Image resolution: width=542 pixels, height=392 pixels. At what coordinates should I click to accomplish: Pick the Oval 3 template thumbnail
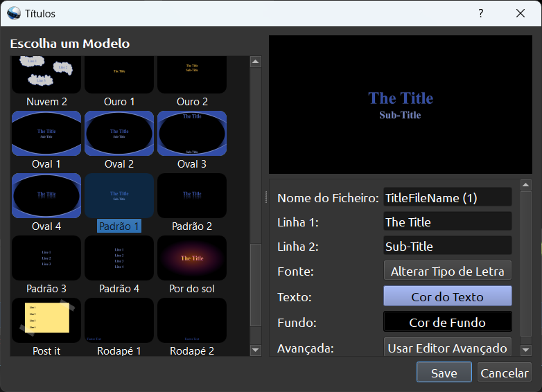[192, 133]
